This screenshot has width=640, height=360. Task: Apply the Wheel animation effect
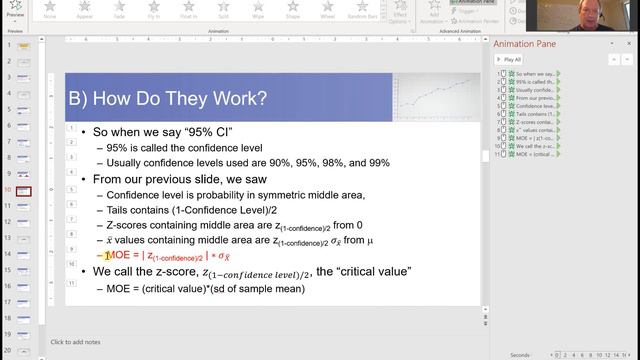[327, 10]
